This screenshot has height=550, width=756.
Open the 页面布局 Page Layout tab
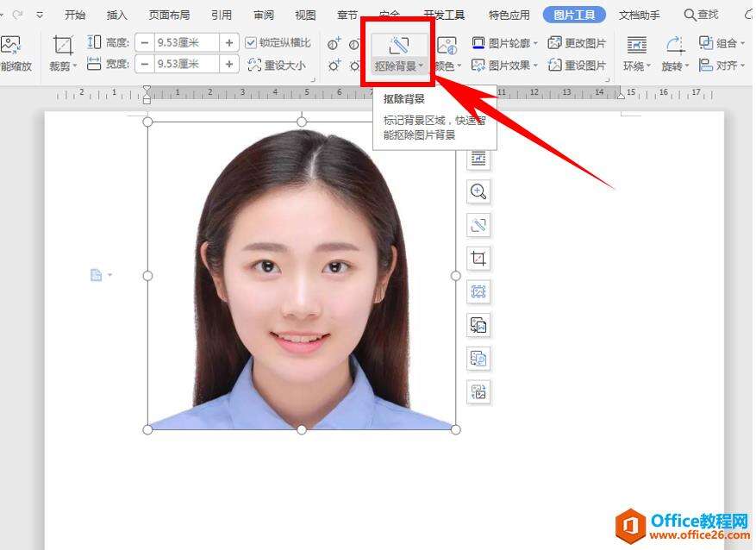point(169,15)
